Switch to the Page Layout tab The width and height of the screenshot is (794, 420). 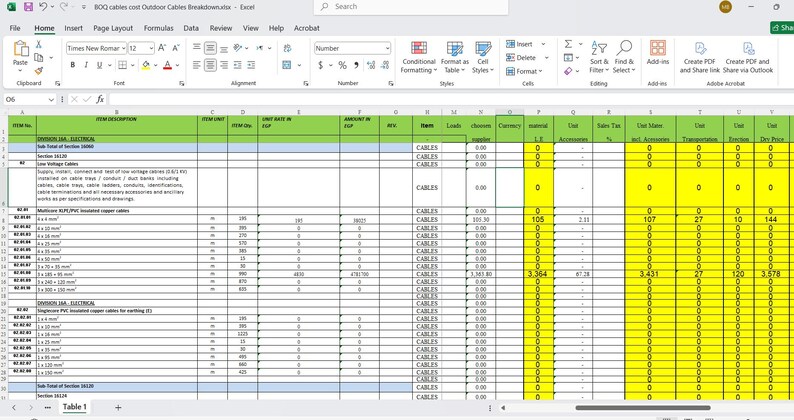coord(113,28)
